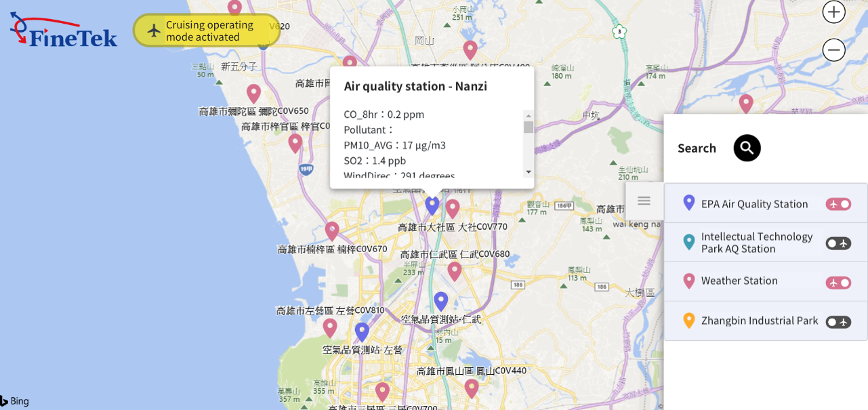868x410 pixels.
Task: Click the pink pin for 三民C0V700
Action: [383, 392]
